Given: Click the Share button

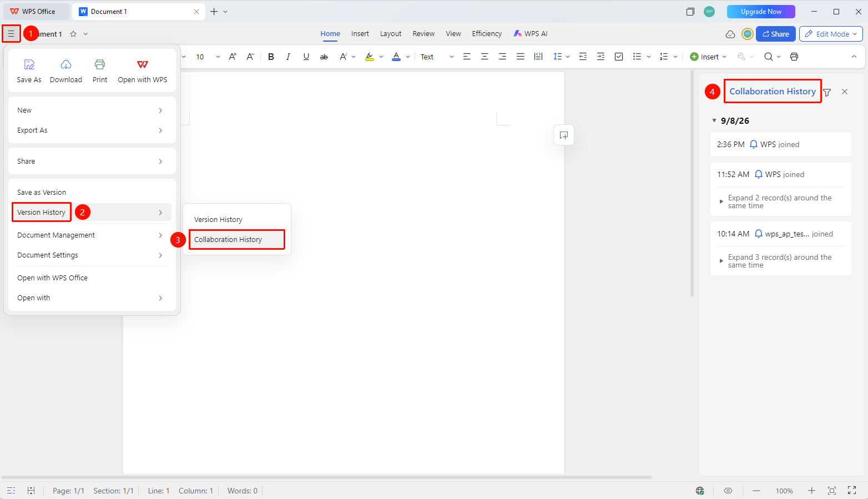Looking at the screenshot, I should [776, 34].
